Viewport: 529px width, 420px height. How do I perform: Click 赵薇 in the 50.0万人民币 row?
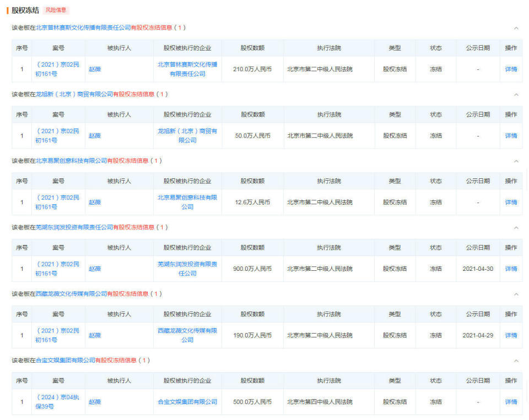pyautogui.click(x=95, y=135)
